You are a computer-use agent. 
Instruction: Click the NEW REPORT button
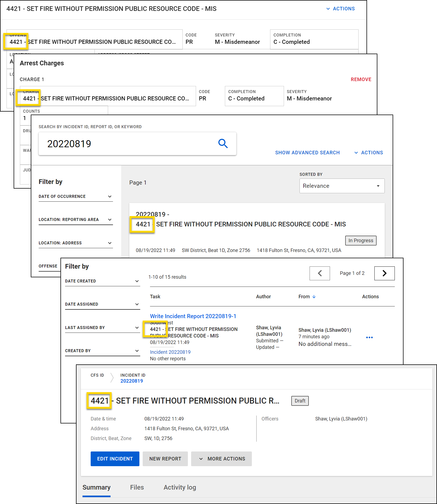(x=165, y=459)
